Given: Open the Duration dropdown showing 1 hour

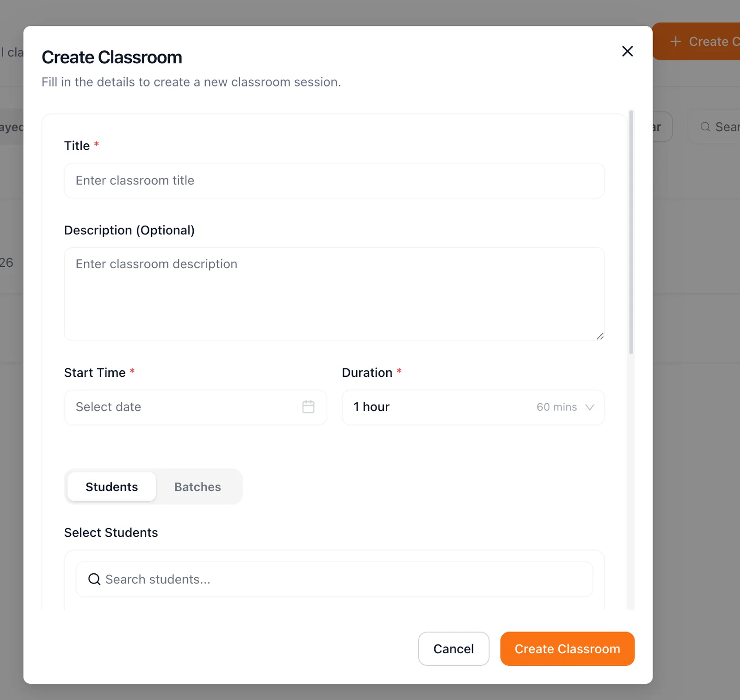Looking at the screenshot, I should 473,407.
